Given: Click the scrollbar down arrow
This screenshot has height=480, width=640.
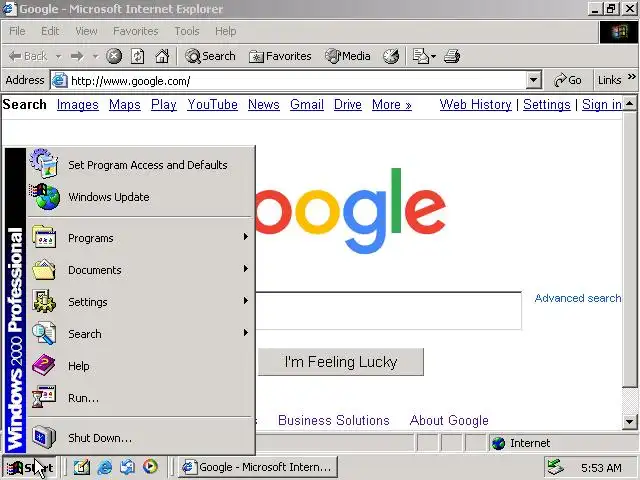Looking at the screenshot, I should (629, 421).
